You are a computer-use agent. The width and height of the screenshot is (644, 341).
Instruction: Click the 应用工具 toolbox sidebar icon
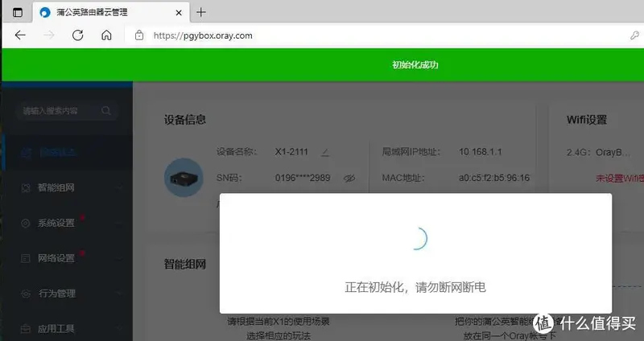26,329
